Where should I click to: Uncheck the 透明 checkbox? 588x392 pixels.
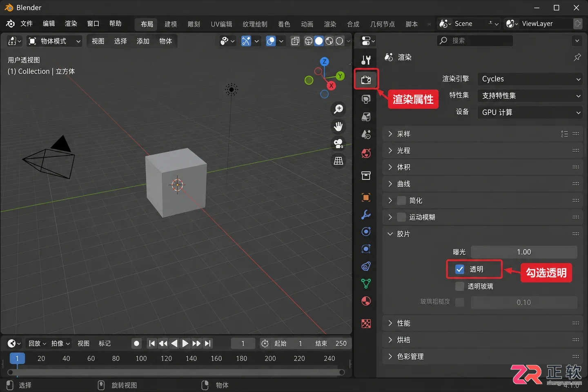(460, 269)
